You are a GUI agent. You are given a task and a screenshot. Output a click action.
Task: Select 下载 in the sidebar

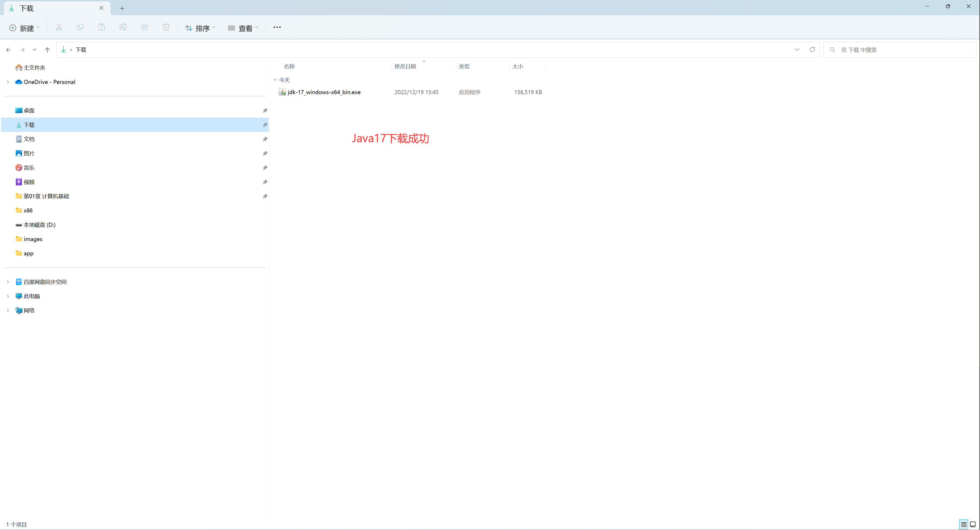click(x=135, y=125)
